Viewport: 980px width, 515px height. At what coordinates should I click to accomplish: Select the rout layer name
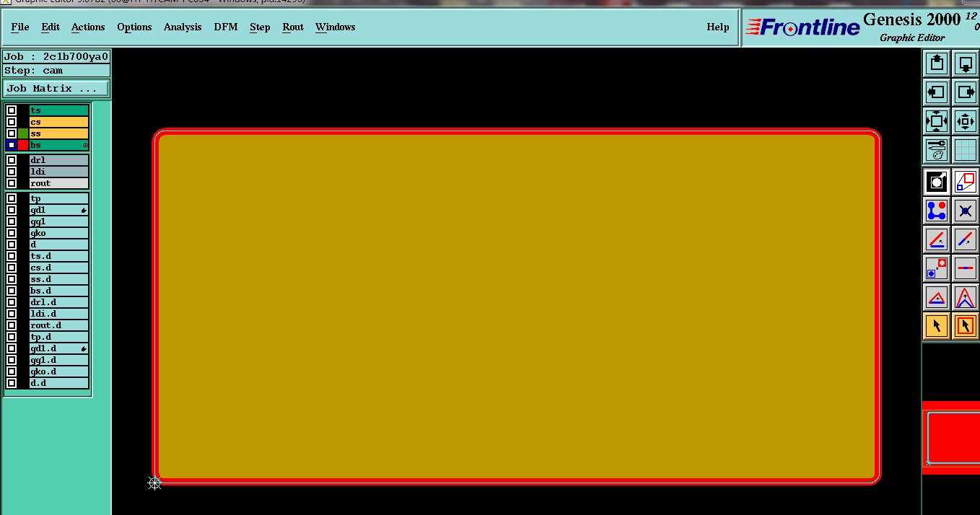[59, 183]
